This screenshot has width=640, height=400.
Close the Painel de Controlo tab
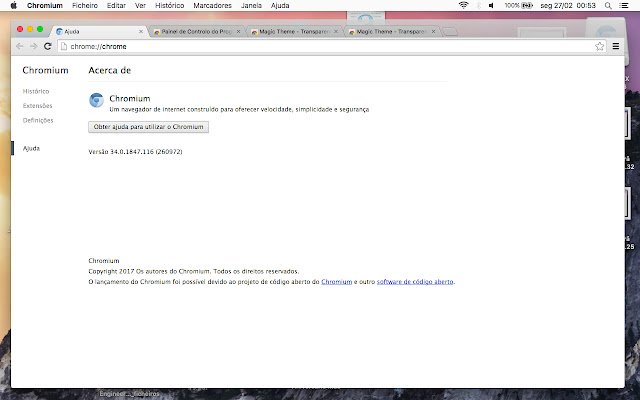[x=238, y=31]
